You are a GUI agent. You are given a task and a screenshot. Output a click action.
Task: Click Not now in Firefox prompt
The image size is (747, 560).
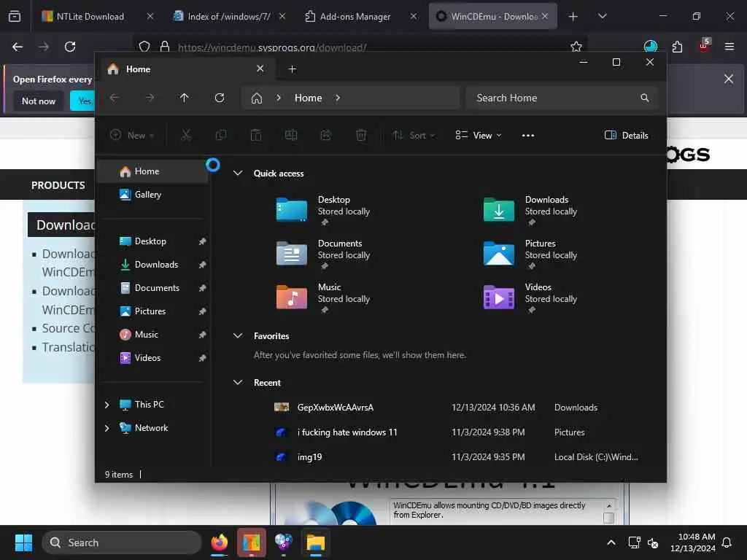[39, 101]
